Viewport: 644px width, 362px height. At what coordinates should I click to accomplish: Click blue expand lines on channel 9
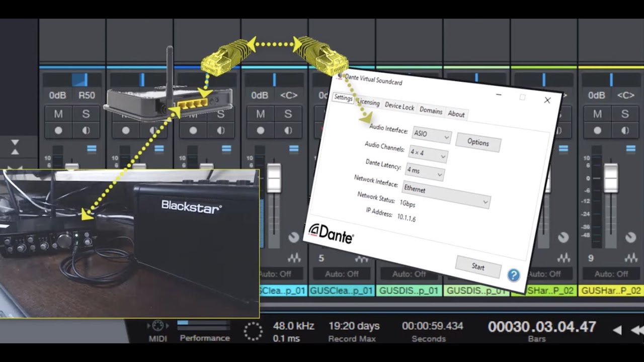click(631, 149)
